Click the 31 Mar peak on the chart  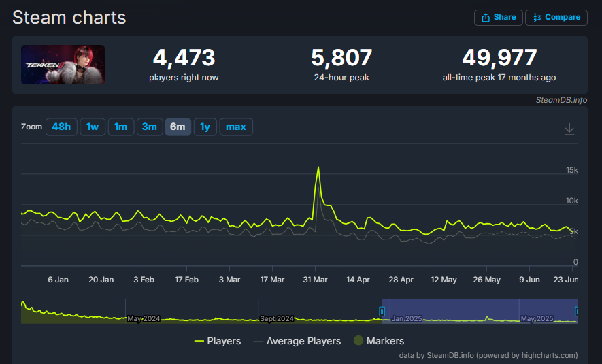tap(318, 167)
